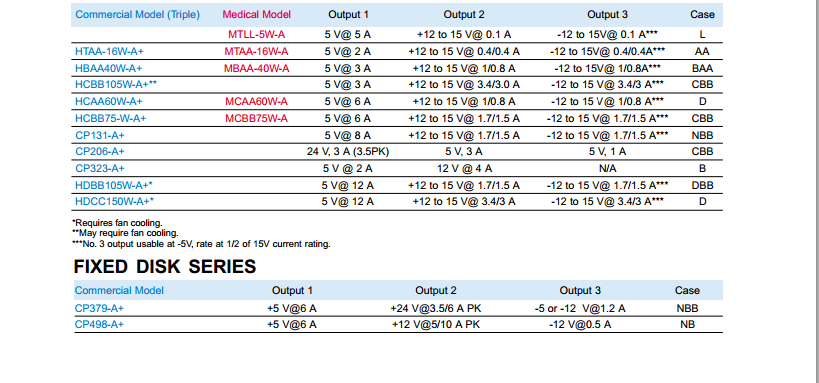Open HBAA40W-A+ model link
819x383 pixels.
(x=109, y=68)
